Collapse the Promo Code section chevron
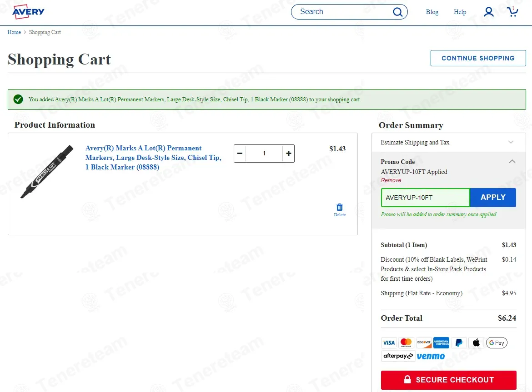 pyautogui.click(x=512, y=161)
